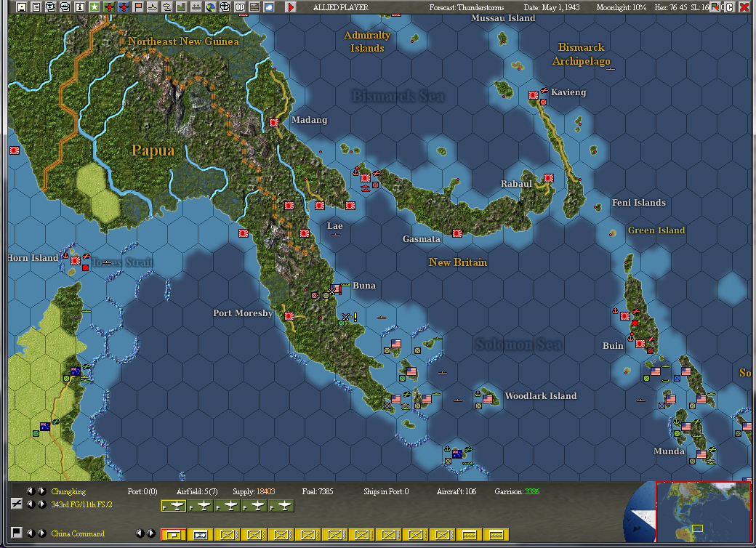This screenshot has height=548, width=756.
Task: Click the 'Airfield: 5(7)' readout
Action: pyautogui.click(x=197, y=491)
